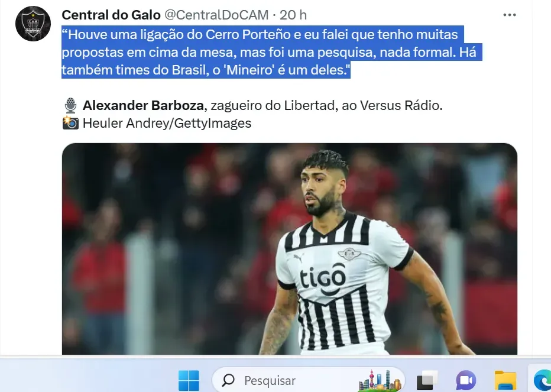
Task: Open the Windows Start menu
Action: (x=189, y=380)
